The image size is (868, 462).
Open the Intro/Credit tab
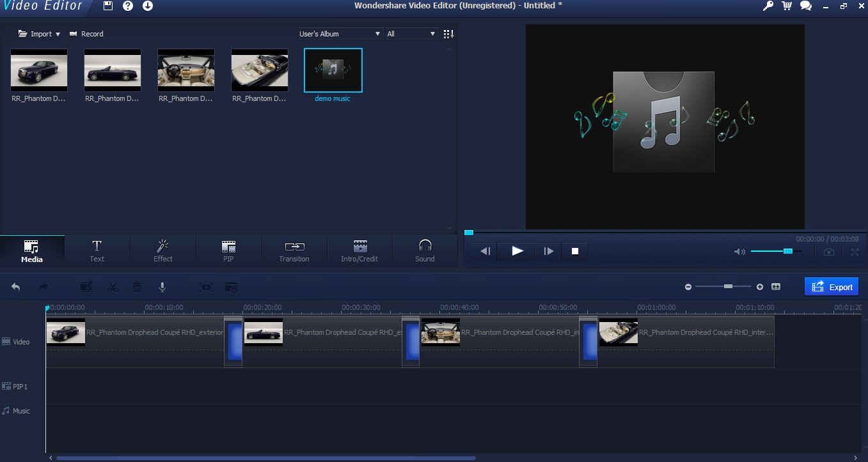click(x=359, y=250)
